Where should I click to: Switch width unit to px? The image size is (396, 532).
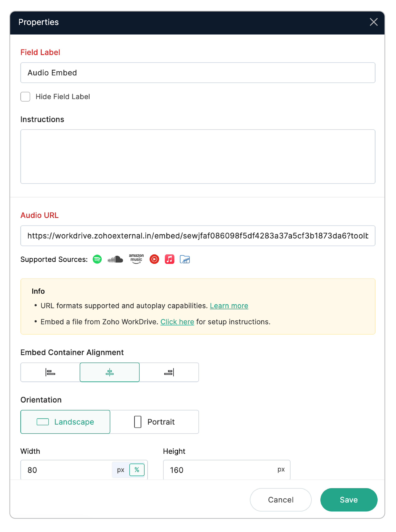121,470
